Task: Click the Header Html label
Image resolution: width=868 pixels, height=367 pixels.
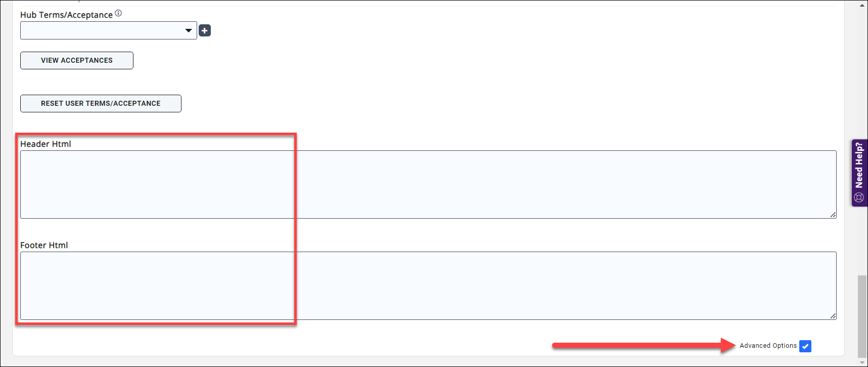Action: click(x=45, y=144)
